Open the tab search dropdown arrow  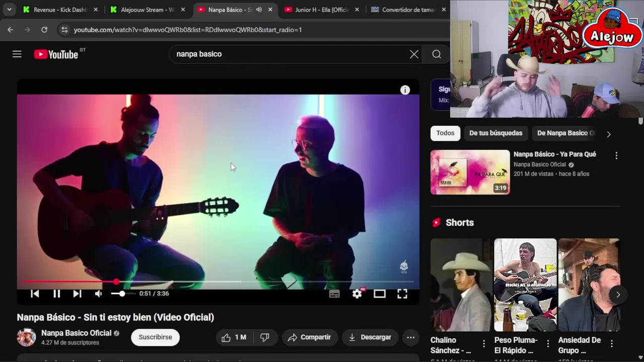tap(9, 10)
